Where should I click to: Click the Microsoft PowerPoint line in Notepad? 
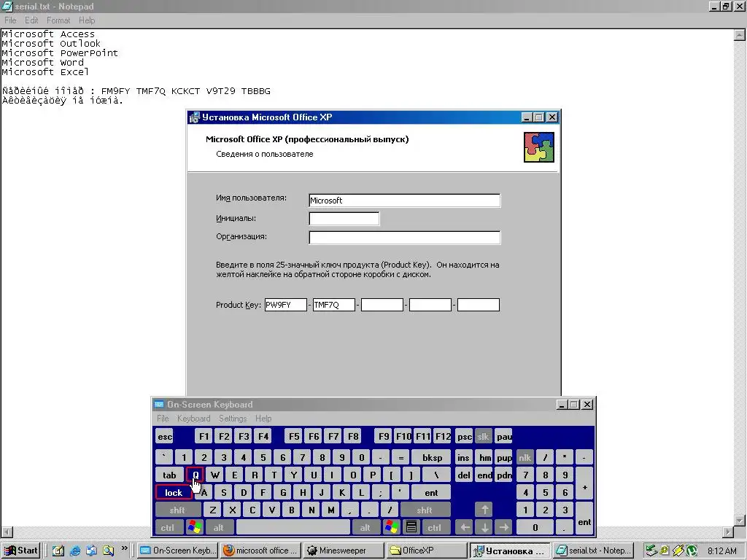tap(60, 52)
